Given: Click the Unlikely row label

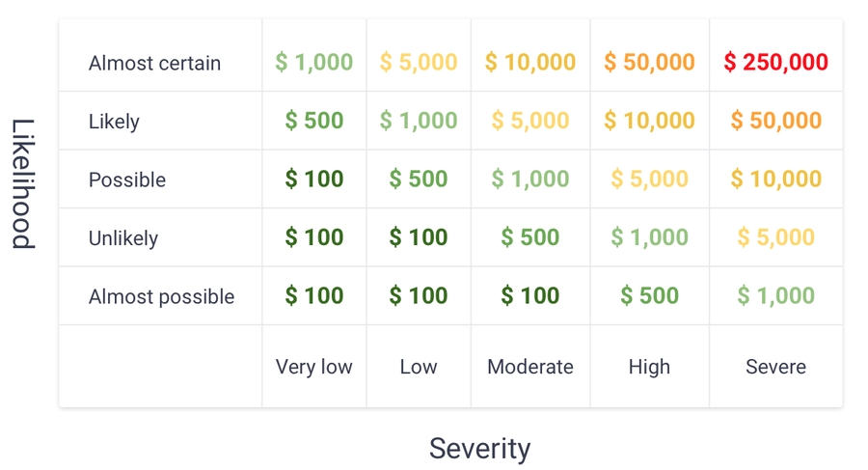Looking at the screenshot, I should [123, 238].
